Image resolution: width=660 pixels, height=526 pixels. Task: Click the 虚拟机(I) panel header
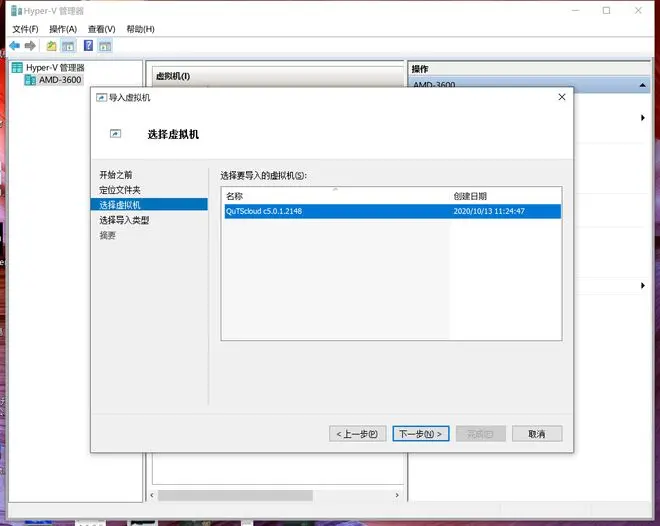click(x=173, y=76)
